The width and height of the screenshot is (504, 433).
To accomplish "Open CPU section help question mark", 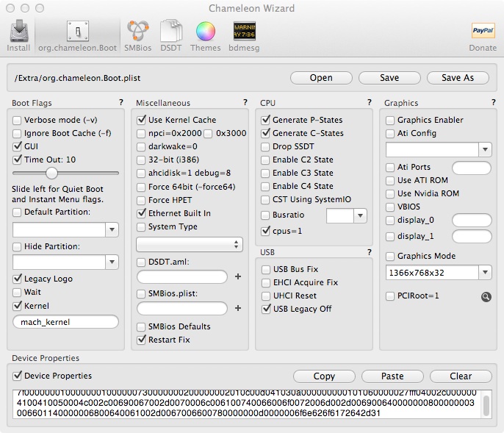I will (x=370, y=102).
